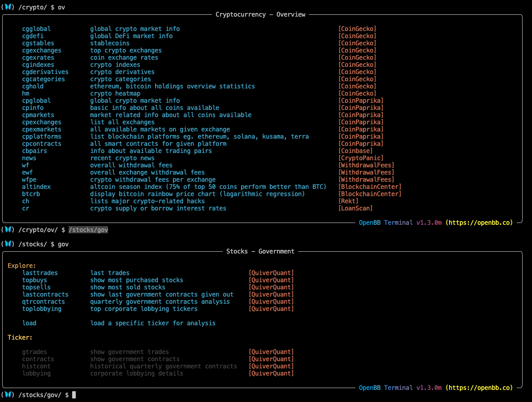Click the greyed-out gtrades command
Viewport: 532px width, 402px height.
click(35, 352)
